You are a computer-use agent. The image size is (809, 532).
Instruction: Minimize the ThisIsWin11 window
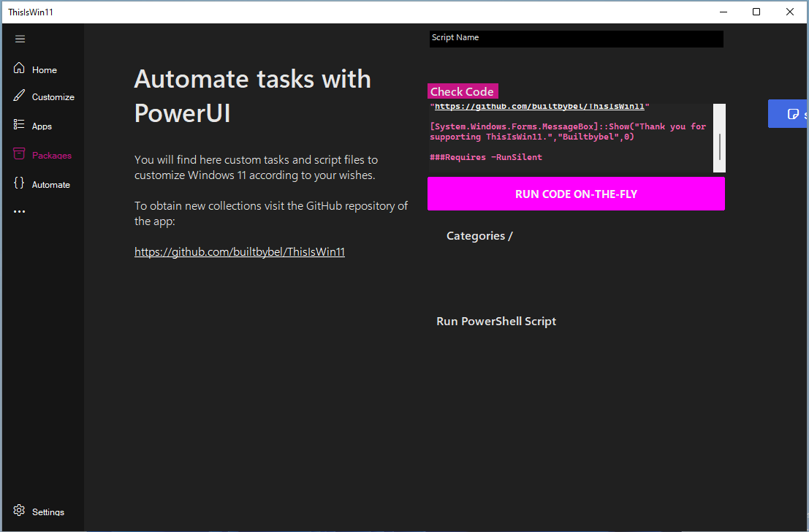pos(723,12)
